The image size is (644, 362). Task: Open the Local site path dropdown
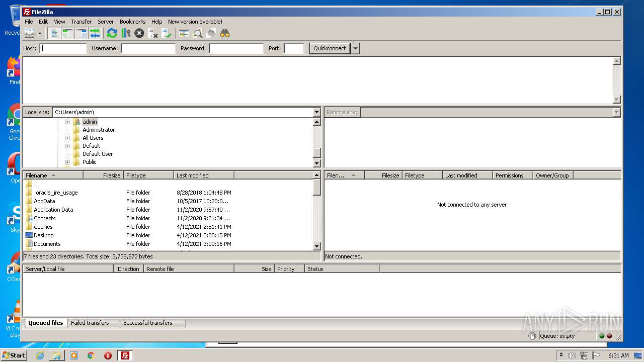click(316, 112)
